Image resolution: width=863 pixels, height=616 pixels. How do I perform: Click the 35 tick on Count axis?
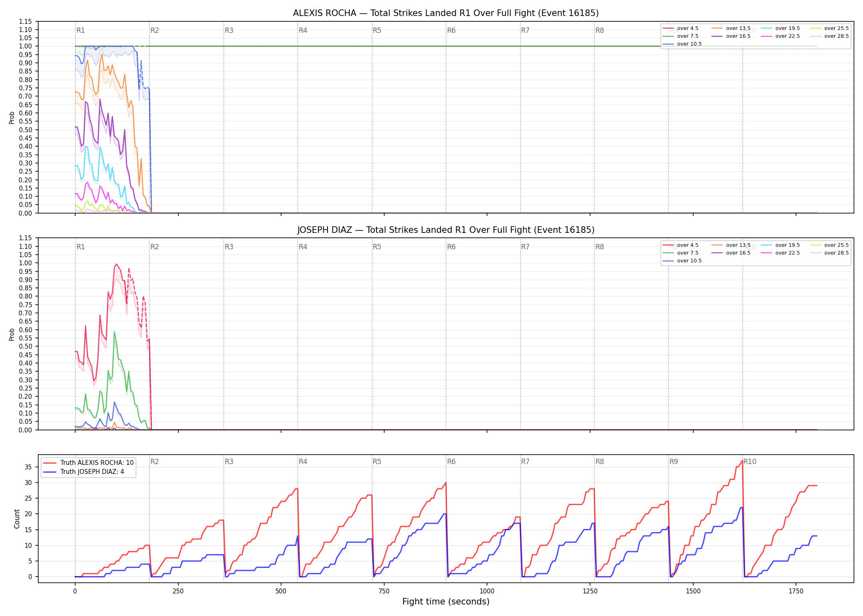pos(28,467)
